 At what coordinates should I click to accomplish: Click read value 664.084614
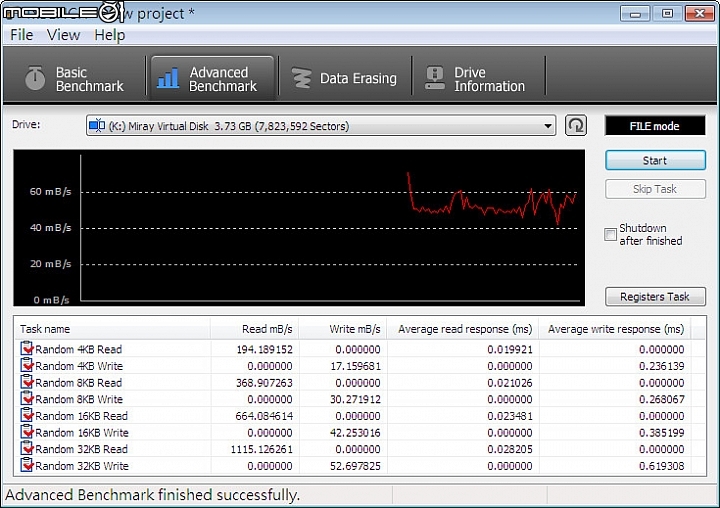264,416
